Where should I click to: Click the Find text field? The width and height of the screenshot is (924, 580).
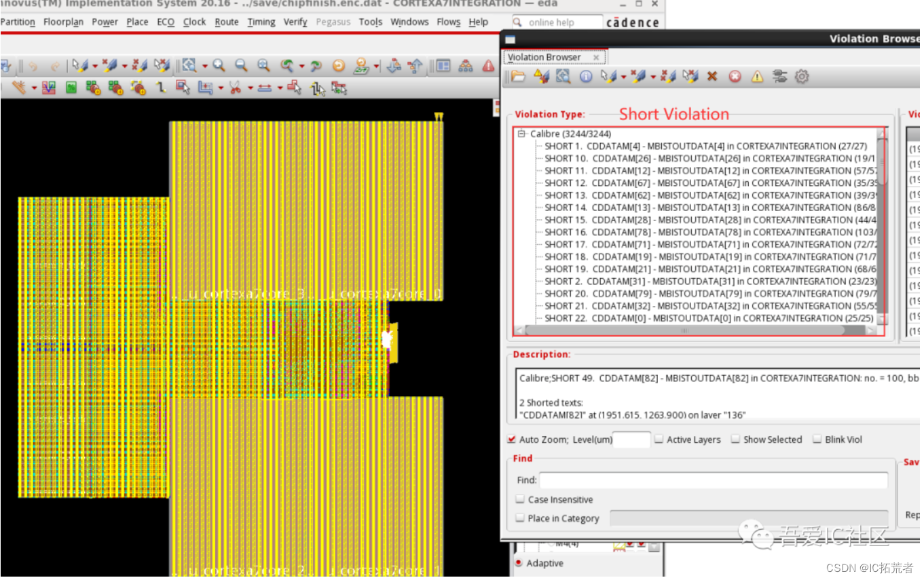pyautogui.click(x=713, y=480)
